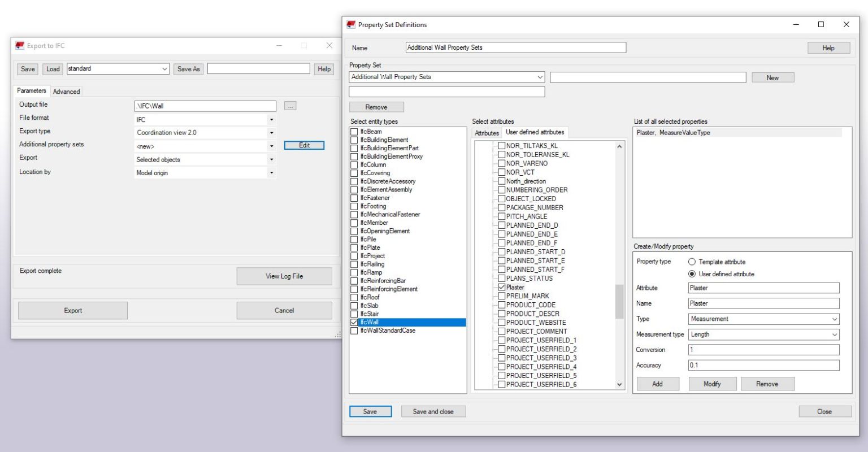Open the Output file browse dialog
The image size is (868, 452).
point(290,105)
